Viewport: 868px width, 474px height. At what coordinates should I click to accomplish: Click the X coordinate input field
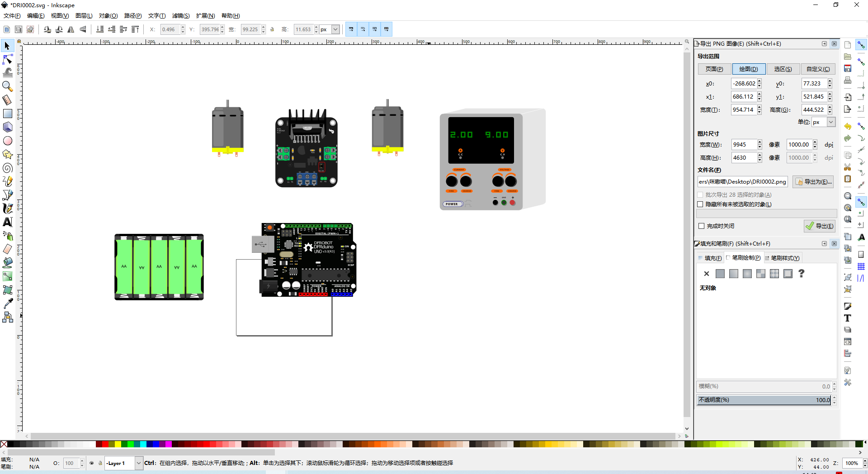pos(170,29)
